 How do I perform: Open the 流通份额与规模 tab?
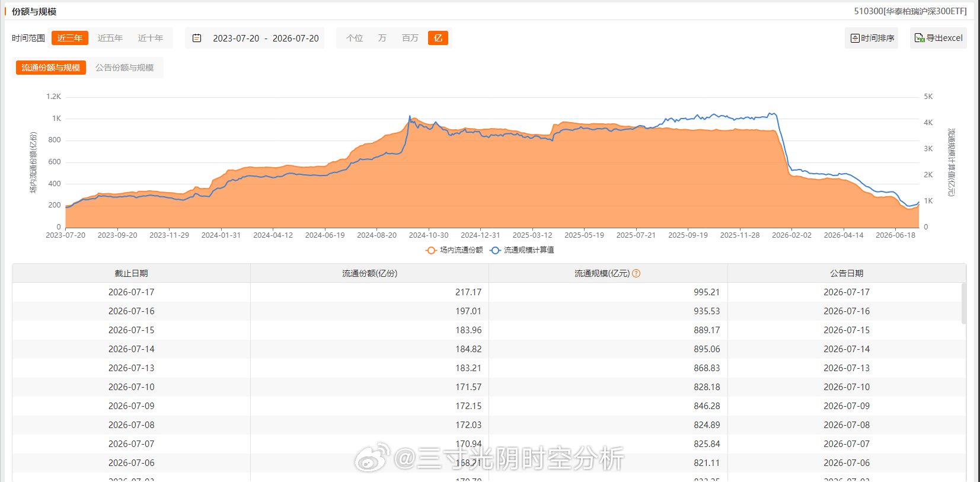coord(51,68)
